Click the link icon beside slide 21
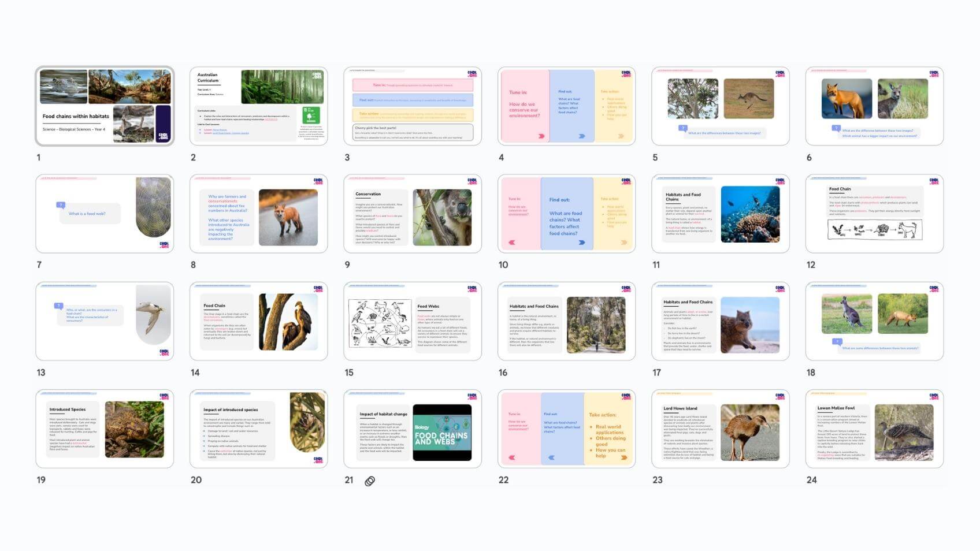980x551 pixels. click(x=370, y=481)
